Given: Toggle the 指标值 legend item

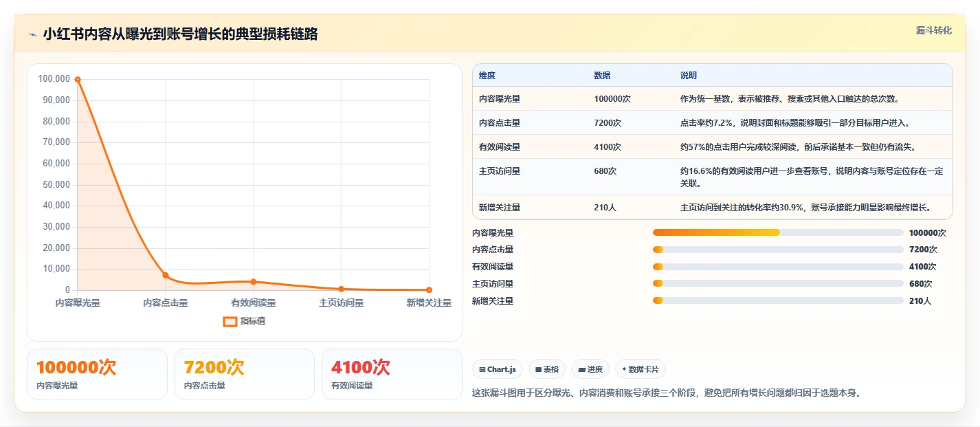Looking at the screenshot, I should (x=245, y=321).
